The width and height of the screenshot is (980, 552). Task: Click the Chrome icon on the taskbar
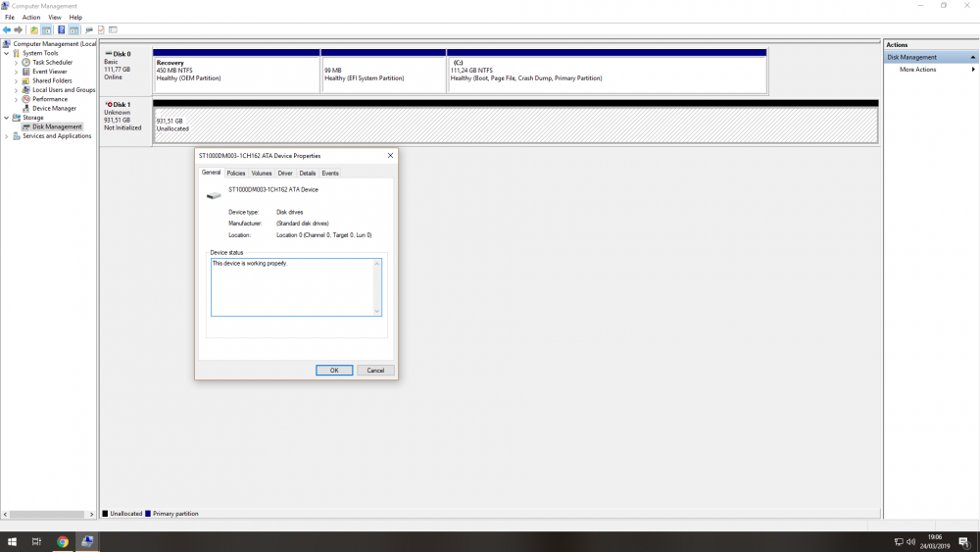(63, 541)
